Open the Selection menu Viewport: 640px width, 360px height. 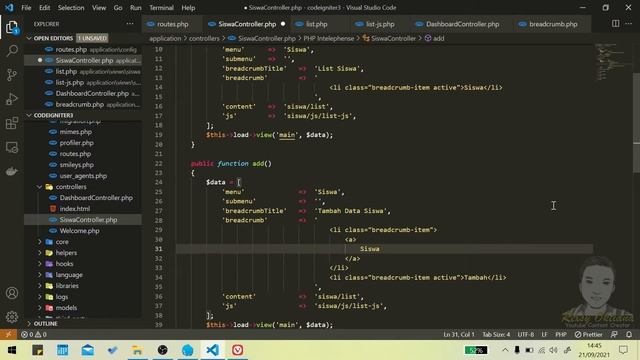point(71,7)
